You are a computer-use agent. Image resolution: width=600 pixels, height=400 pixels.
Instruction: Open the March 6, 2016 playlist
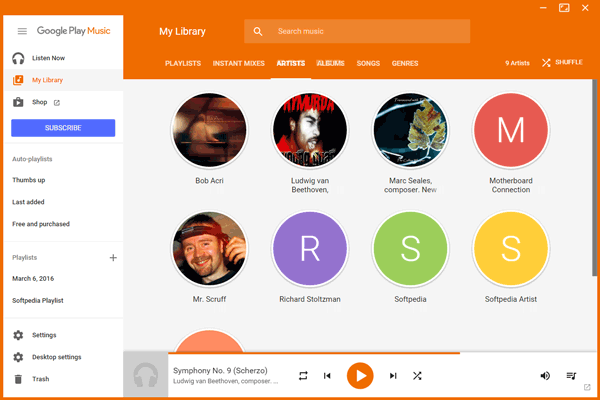click(33, 279)
